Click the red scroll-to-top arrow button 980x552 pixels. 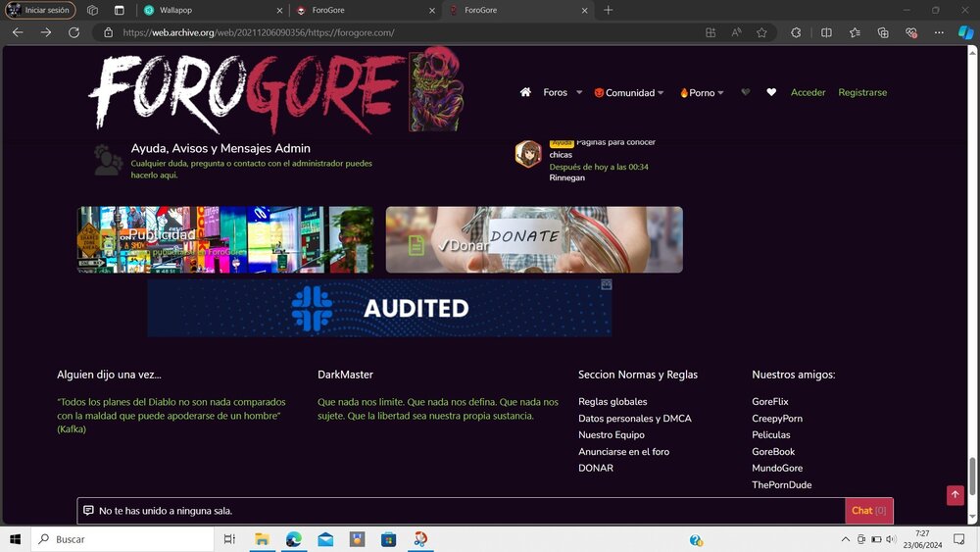955,495
